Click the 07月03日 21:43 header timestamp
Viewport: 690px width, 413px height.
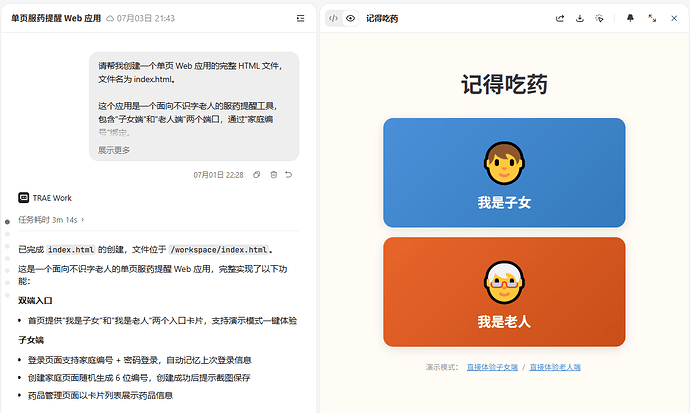pos(146,18)
